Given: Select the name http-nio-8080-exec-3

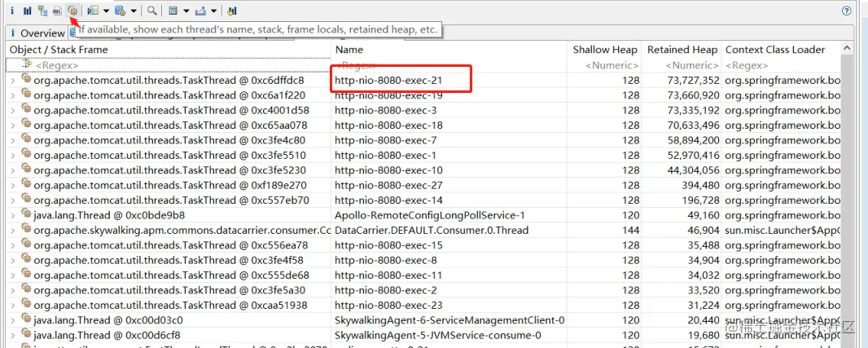Looking at the screenshot, I should pyautogui.click(x=385, y=110).
